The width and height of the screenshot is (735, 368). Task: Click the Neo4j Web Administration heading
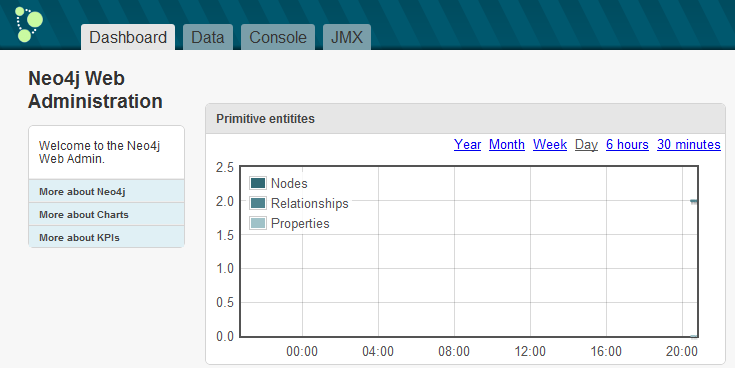click(95, 90)
